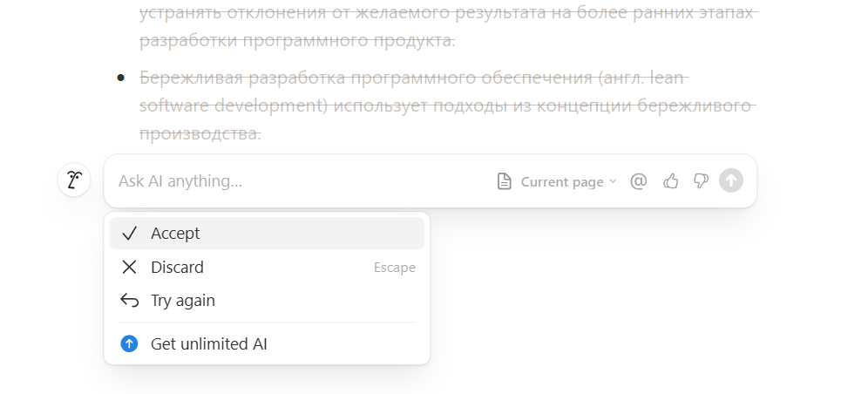Click the @ mention icon
Viewport: 868px width, 394px height.
click(x=638, y=181)
